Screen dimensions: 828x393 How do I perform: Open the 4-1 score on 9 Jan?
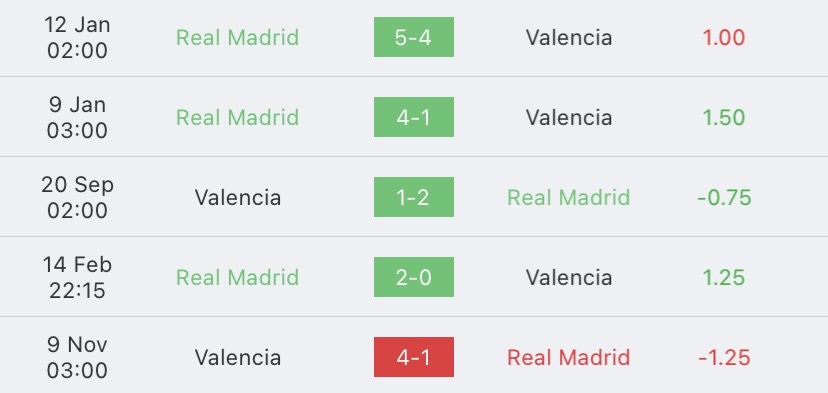tap(413, 117)
